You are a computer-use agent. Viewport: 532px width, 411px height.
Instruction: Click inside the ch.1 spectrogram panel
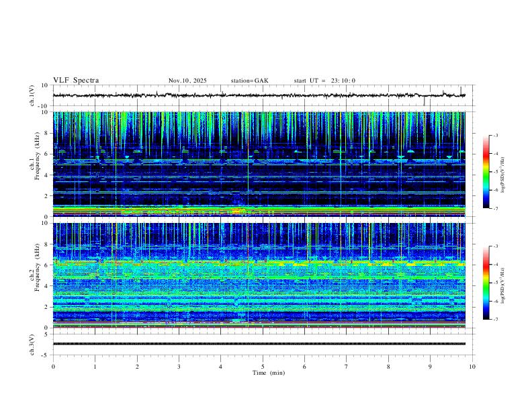pos(259,164)
